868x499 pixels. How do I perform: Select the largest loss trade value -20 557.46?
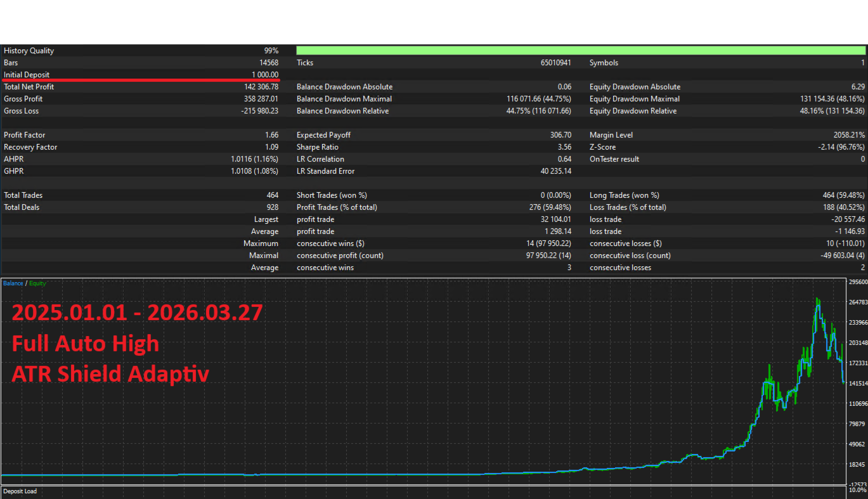(848, 219)
